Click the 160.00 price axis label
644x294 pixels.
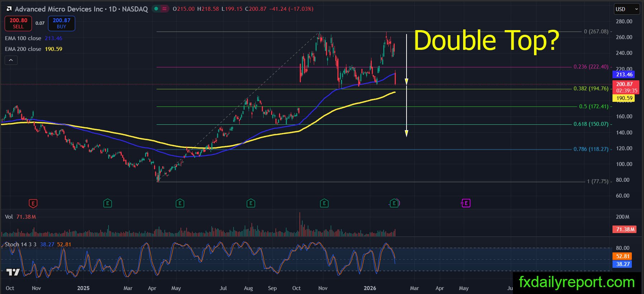click(624, 117)
